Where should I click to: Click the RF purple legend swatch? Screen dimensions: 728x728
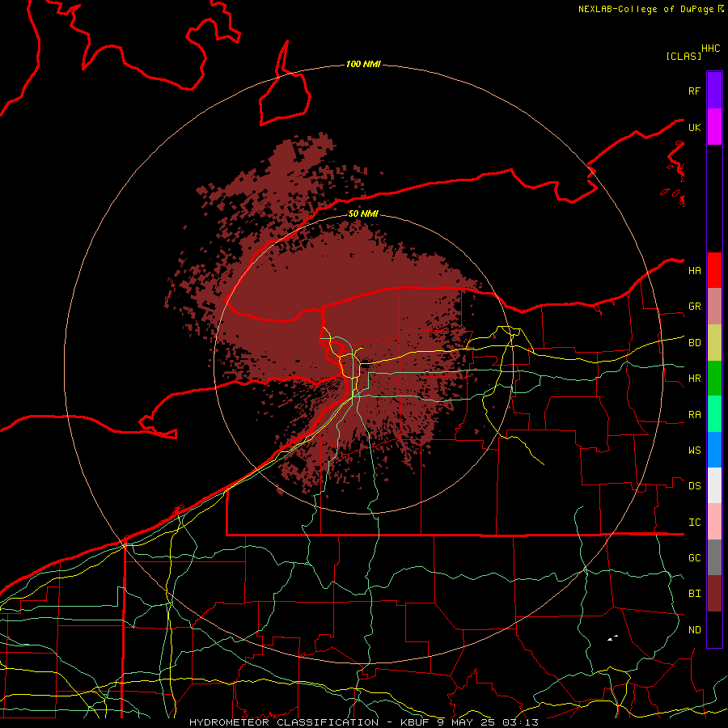714,90
